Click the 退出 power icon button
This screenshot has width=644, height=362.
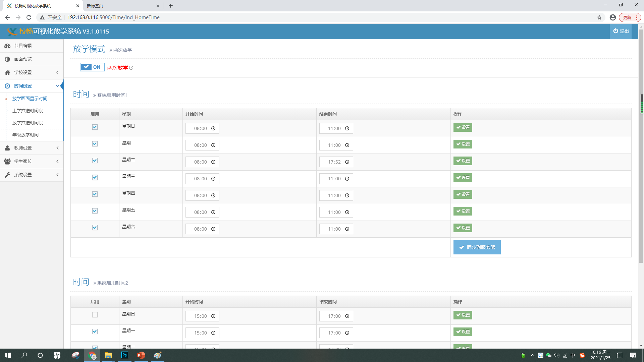(621, 31)
